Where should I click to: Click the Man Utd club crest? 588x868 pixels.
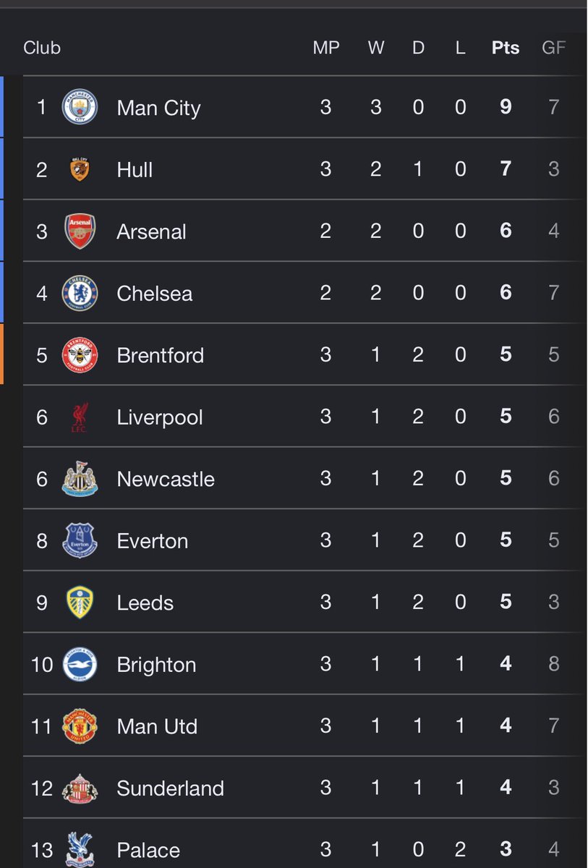click(80, 726)
